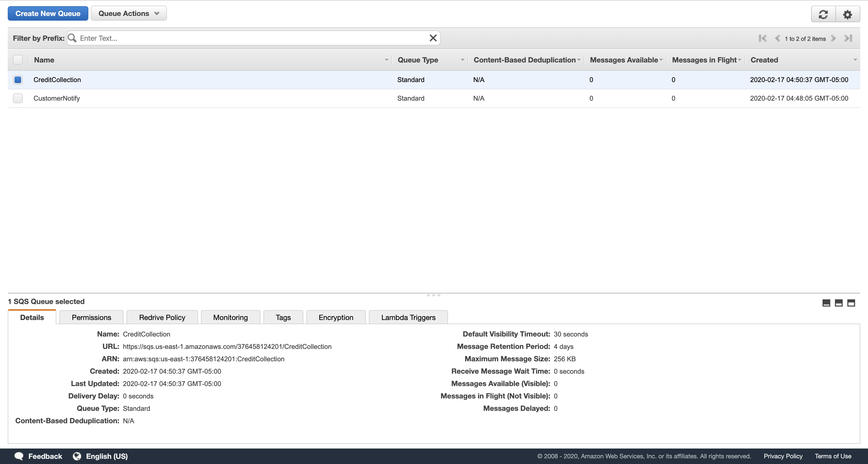This screenshot has height=464, width=868.
Task: Minimize the details pane icon
Action: click(x=826, y=303)
